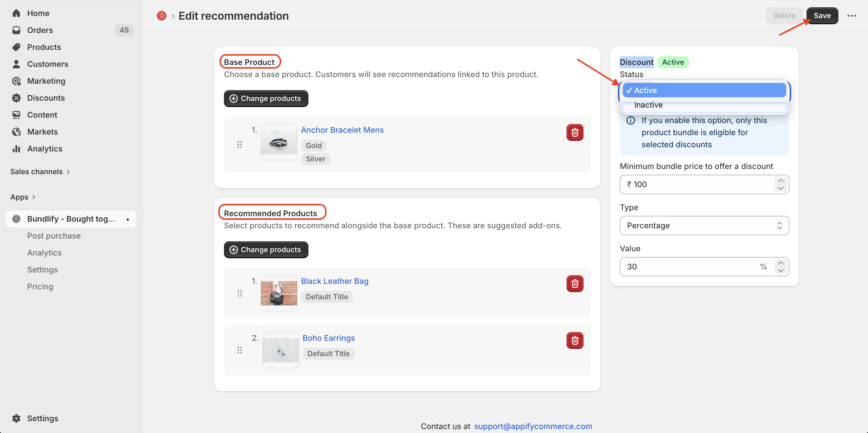
Task: Click the Settings gear in sidebar
Action: click(16, 418)
